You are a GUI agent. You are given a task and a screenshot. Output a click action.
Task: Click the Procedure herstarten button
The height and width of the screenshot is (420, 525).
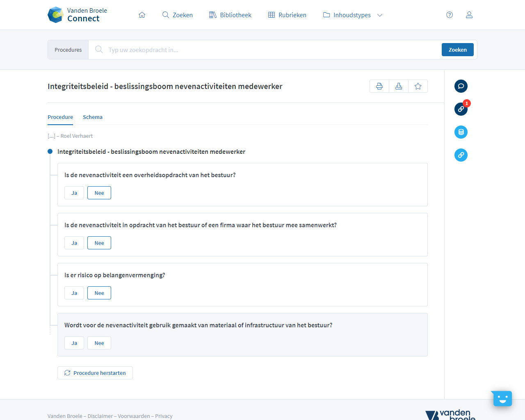95,372
